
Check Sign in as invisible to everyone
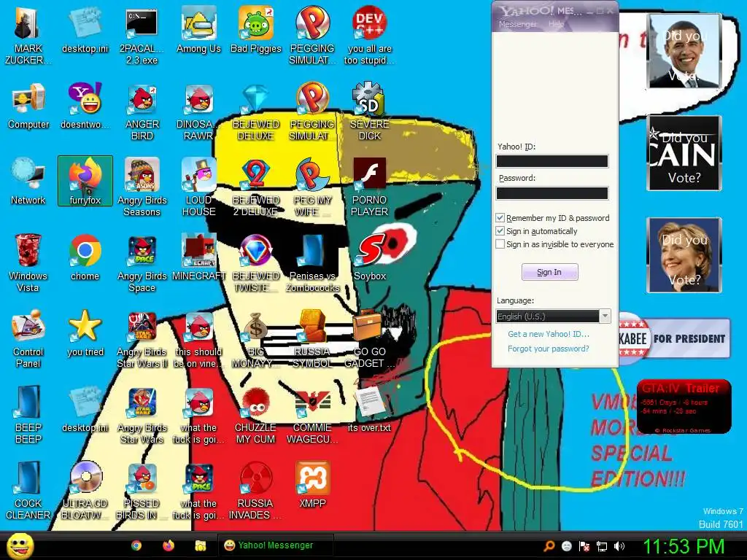500,244
